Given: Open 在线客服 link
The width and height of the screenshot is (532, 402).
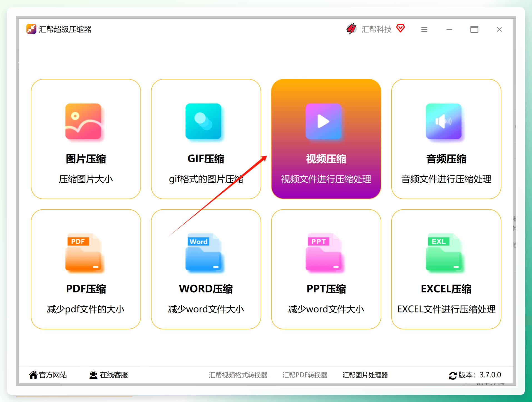Looking at the screenshot, I should (114, 375).
